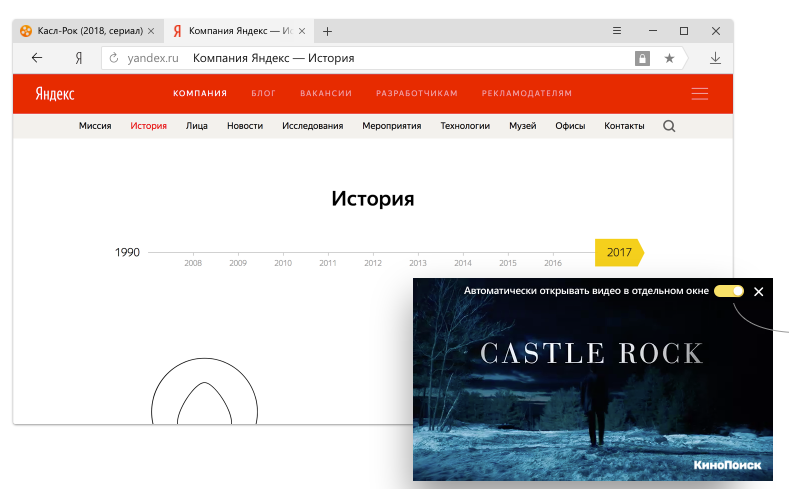Click the Яндекс logo in red header
Screen dimensions: 789x489
click(55, 94)
